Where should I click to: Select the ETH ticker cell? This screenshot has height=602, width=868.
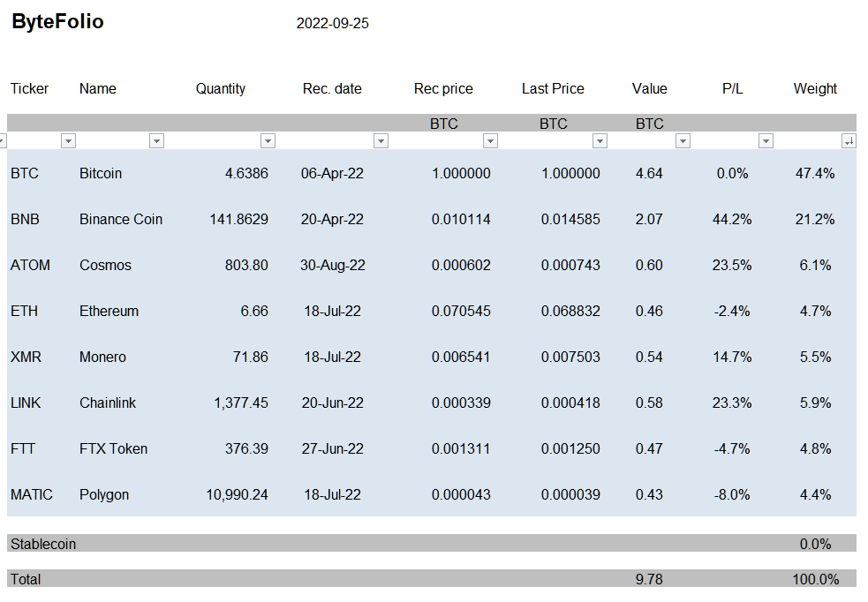25,311
